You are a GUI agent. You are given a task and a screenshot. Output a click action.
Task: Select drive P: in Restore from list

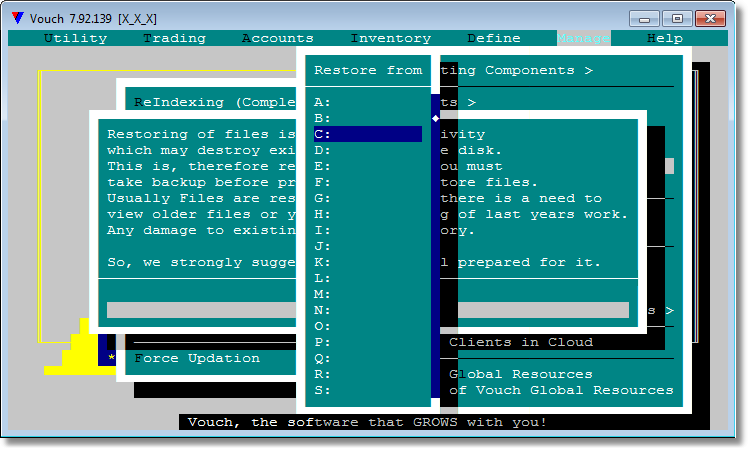click(x=368, y=342)
